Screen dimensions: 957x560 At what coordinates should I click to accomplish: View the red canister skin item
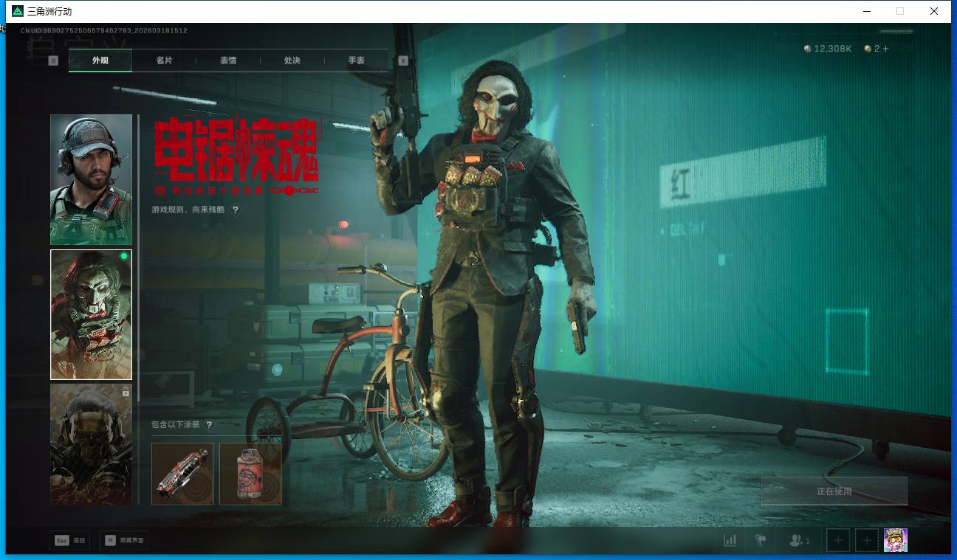point(250,474)
